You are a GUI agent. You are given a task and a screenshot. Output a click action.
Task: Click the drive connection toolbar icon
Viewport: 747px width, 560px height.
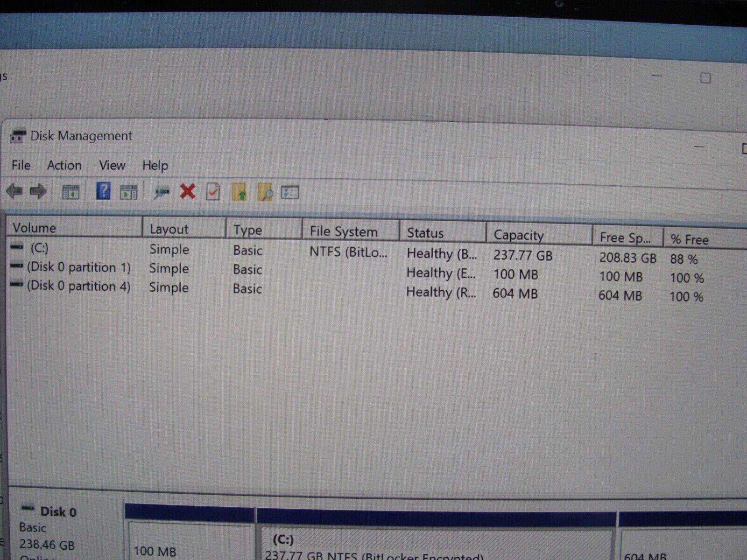pos(162,192)
